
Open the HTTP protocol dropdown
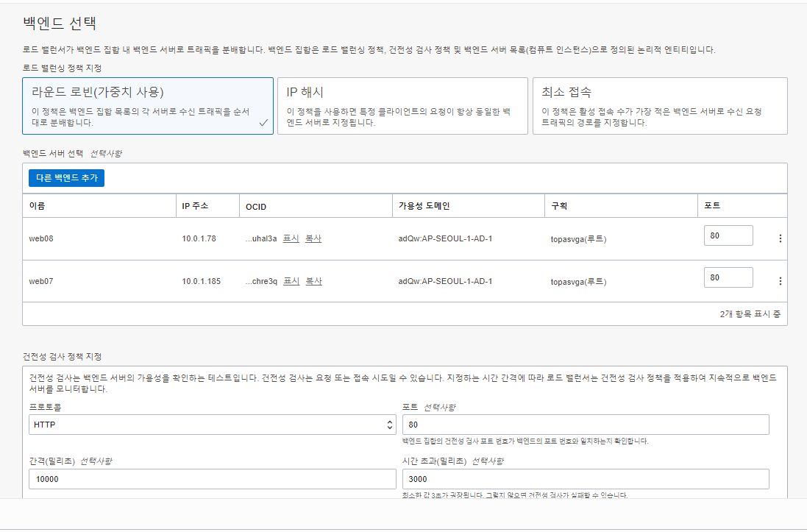211,425
